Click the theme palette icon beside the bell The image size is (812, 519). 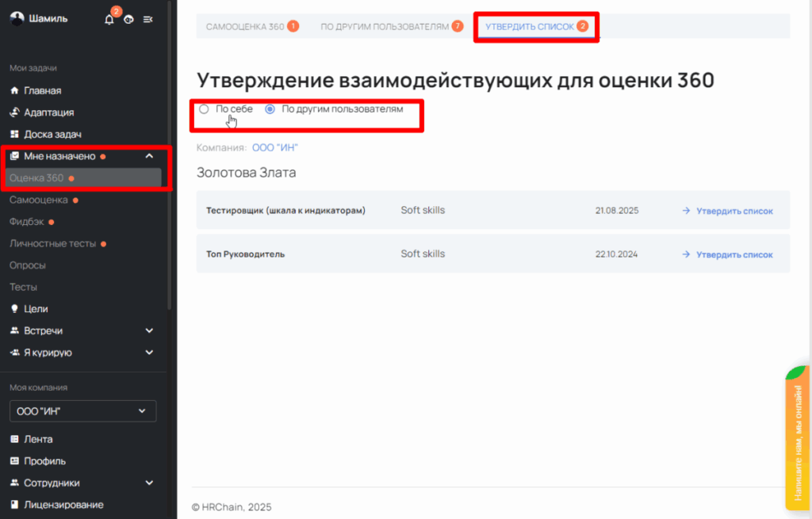click(129, 19)
